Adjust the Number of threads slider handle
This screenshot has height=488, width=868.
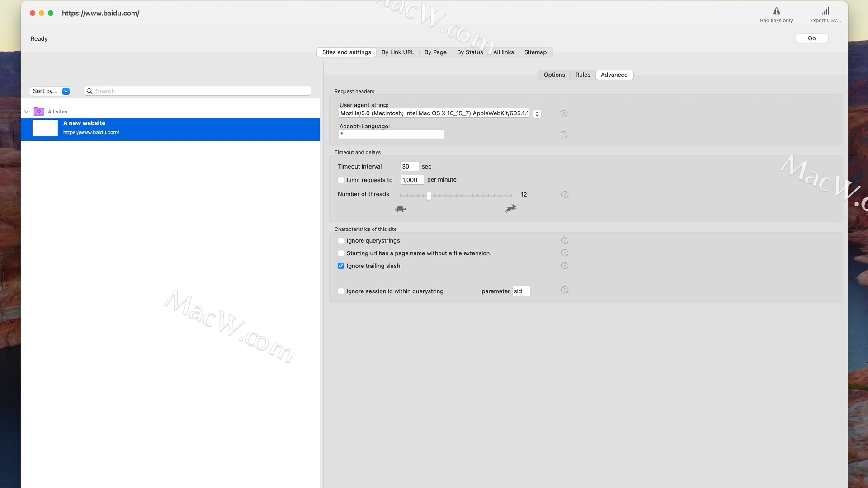click(x=429, y=196)
